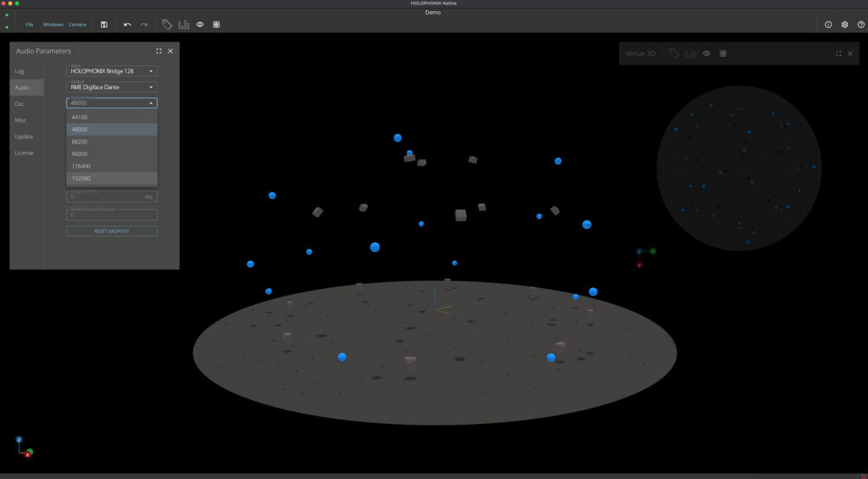Toggle level meters in Venue 3D panel
The height and width of the screenshot is (479, 868).
690,53
